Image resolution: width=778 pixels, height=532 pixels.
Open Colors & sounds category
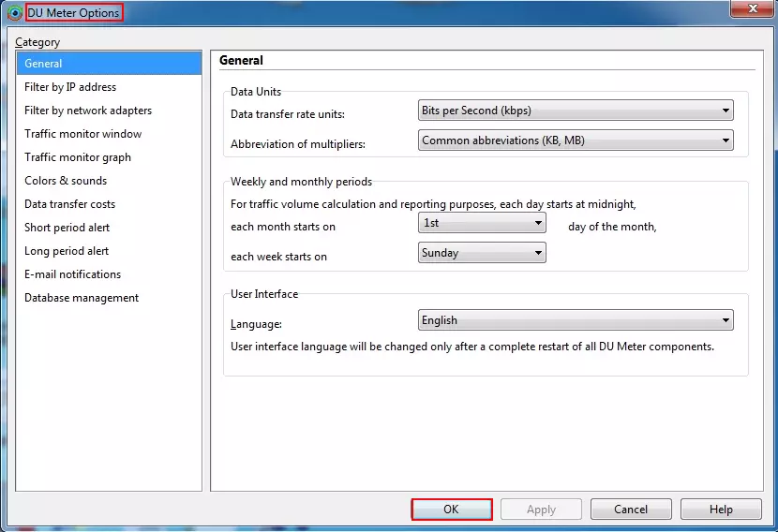(x=109, y=181)
